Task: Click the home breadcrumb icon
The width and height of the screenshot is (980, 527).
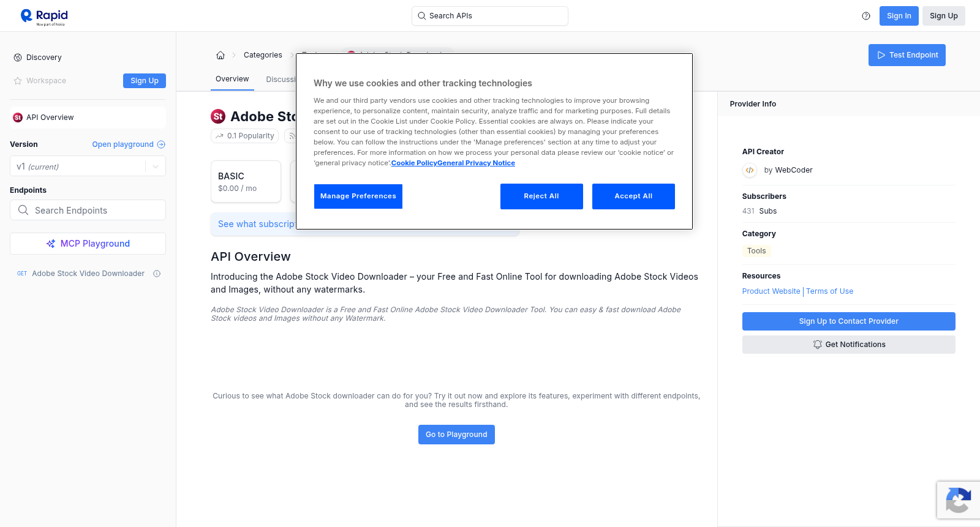Action: pos(221,55)
